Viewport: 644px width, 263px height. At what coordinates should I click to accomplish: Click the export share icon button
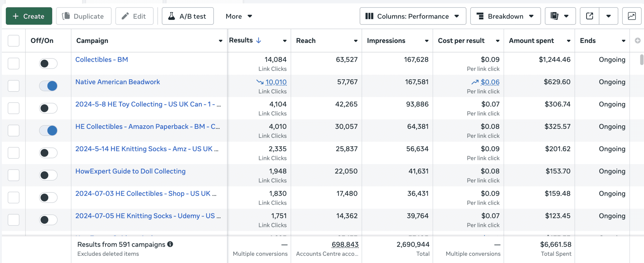pyautogui.click(x=590, y=16)
